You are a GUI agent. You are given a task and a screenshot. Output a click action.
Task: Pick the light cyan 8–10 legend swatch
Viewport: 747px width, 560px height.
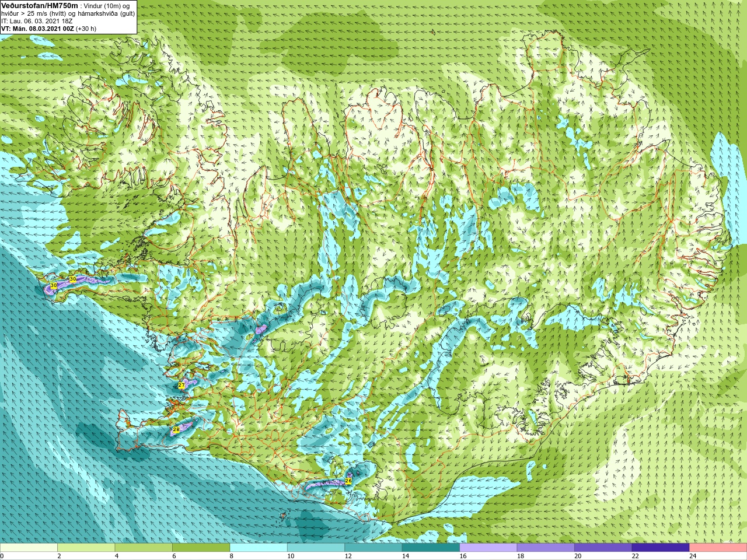259,548
